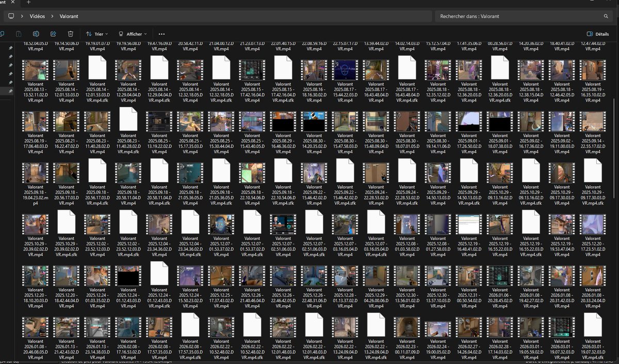Select video thumbnail 2026.02.23 - 00.11.07.09
Viewport: 619px width, 364px height.
pos(407,327)
